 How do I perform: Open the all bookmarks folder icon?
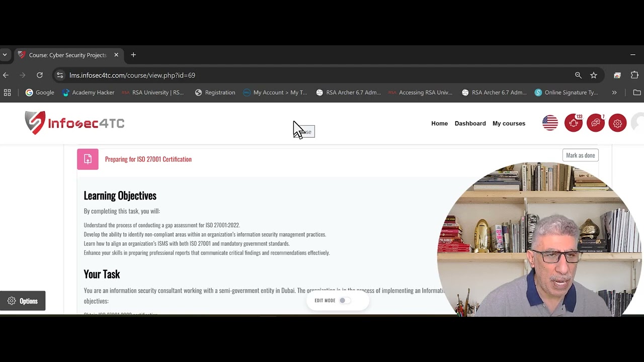tap(637, 93)
